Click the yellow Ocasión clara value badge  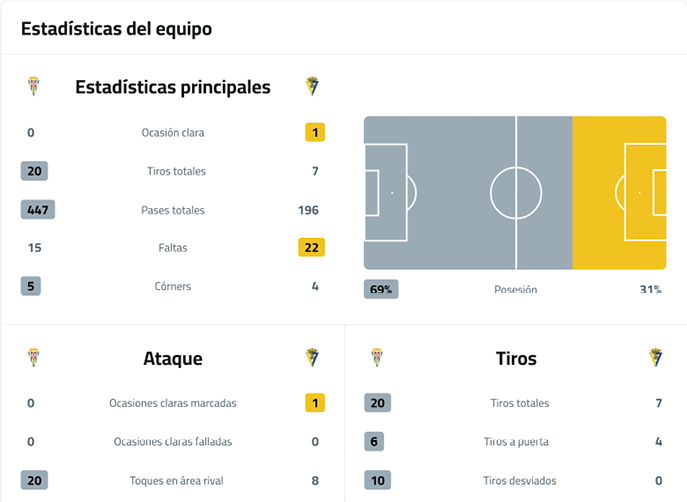coord(315,132)
